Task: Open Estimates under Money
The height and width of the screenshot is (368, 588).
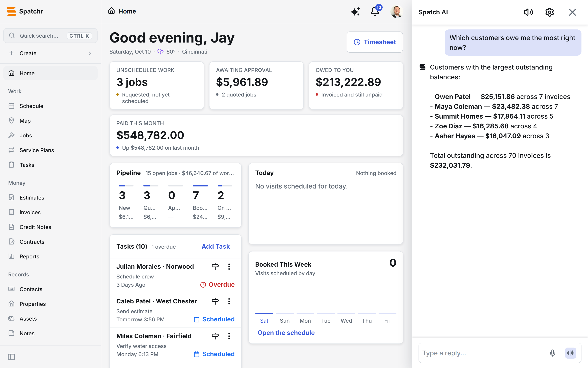Action: 50,197
